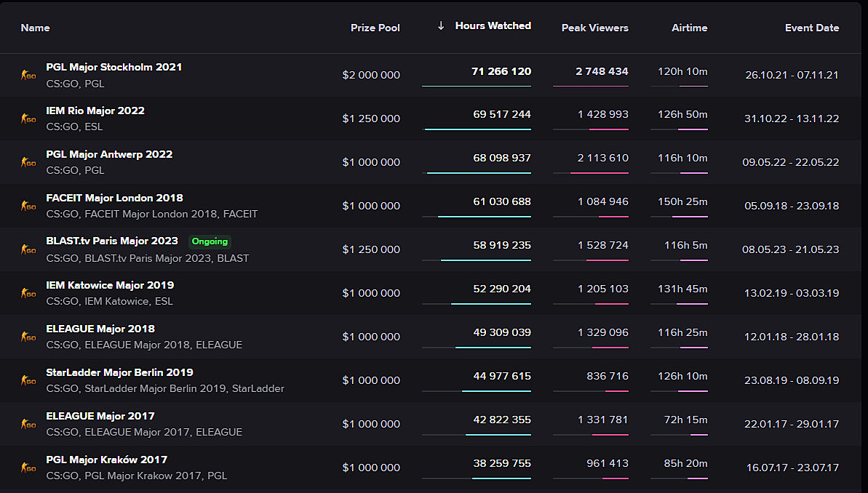Image resolution: width=868 pixels, height=493 pixels.
Task: Sort table by Prize Pool column
Action: pyautogui.click(x=375, y=28)
